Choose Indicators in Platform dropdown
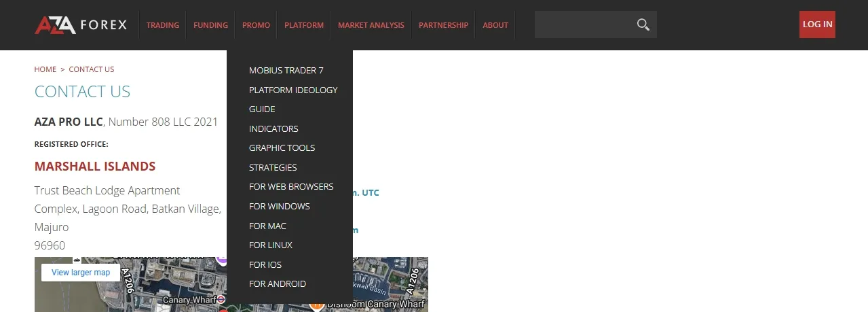The width and height of the screenshot is (868, 312). pos(273,128)
